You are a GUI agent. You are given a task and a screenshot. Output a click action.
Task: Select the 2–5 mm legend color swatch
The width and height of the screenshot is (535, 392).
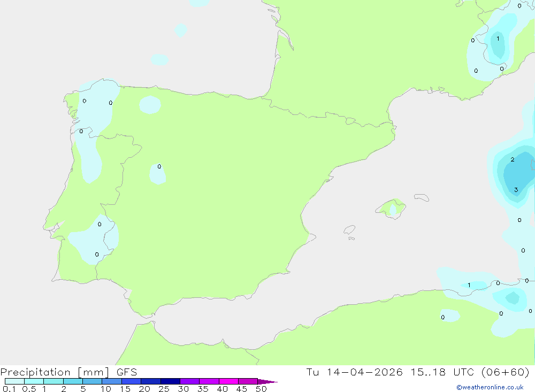[x=73, y=381]
